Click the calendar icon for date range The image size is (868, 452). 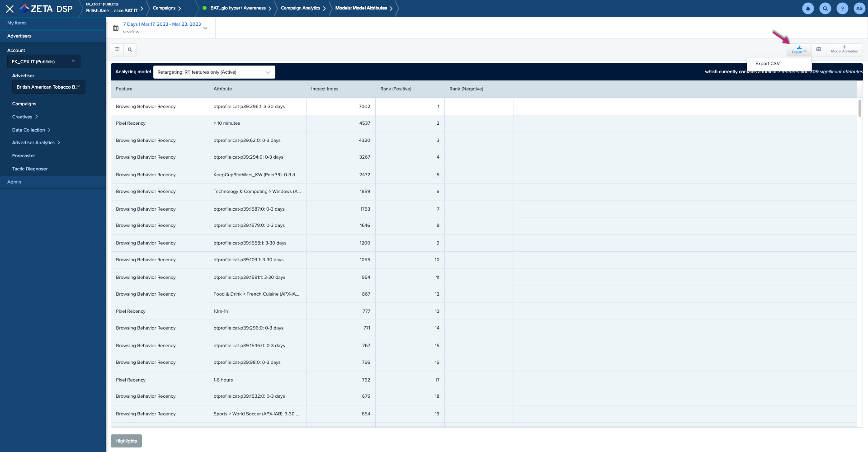[x=116, y=28]
